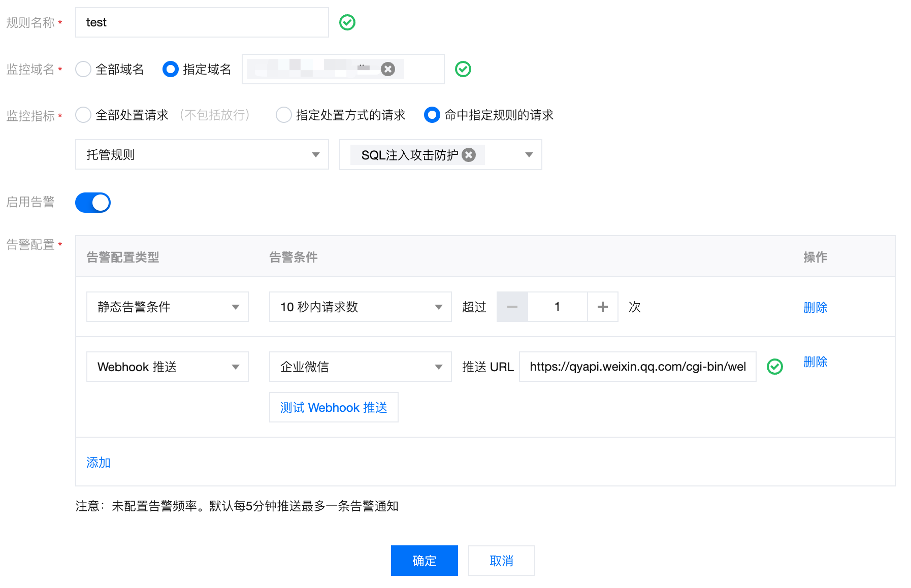Click green checkmark beside the domain field
This screenshot has height=588, width=911.
[x=463, y=69]
